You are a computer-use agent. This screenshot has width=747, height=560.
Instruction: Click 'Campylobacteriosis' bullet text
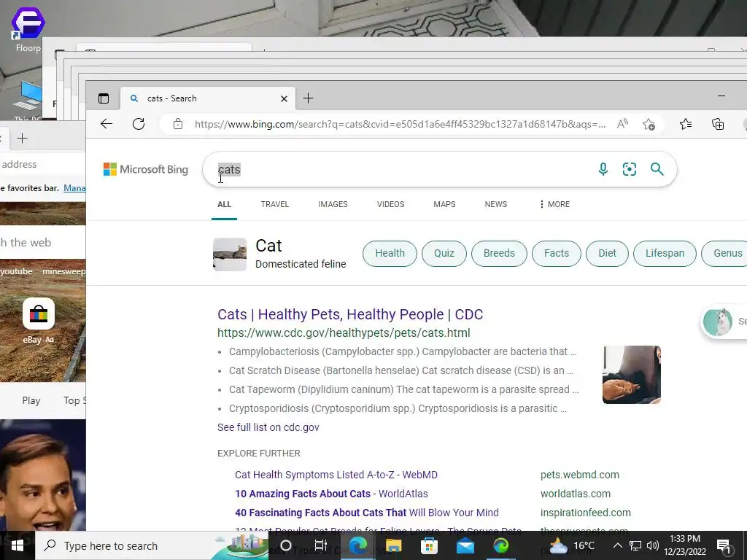(403, 351)
